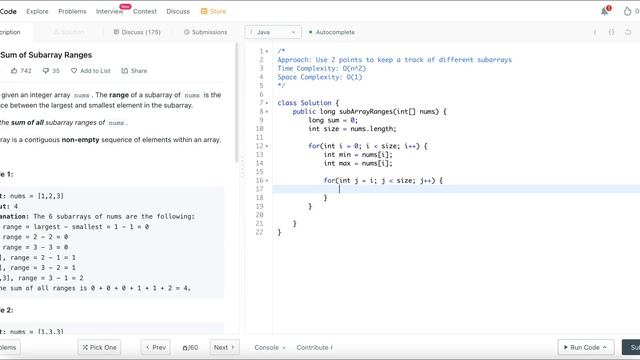Click the thumbs-up like icon with 742
Viewport: 640px width, 360px height.
pyautogui.click(x=14, y=71)
